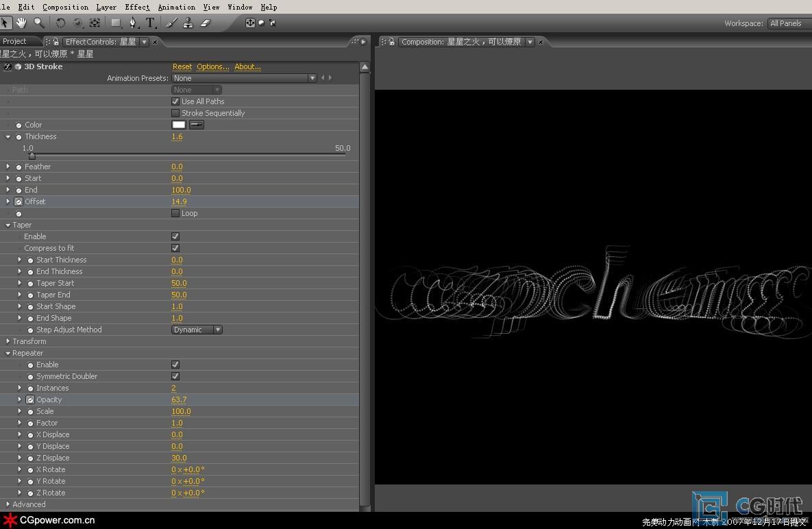Image resolution: width=812 pixels, height=529 pixels.
Task: Toggle the Repeater Enable checkbox
Action: [x=175, y=365]
